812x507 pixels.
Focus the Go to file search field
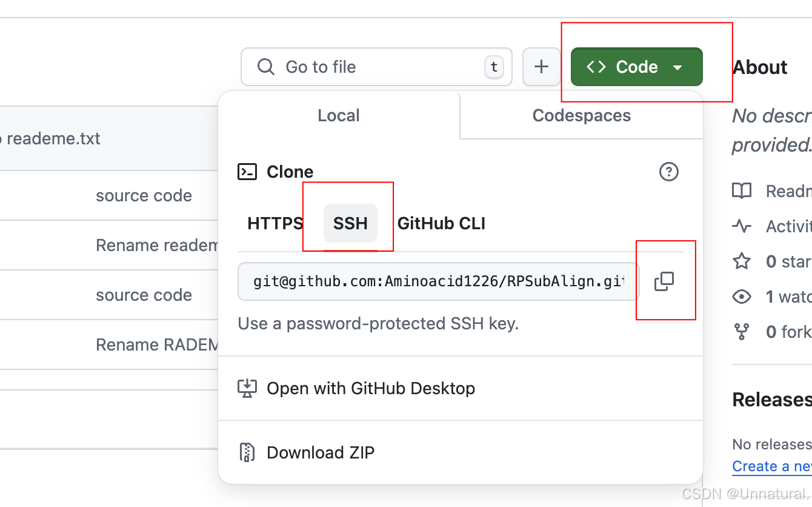coord(376,67)
